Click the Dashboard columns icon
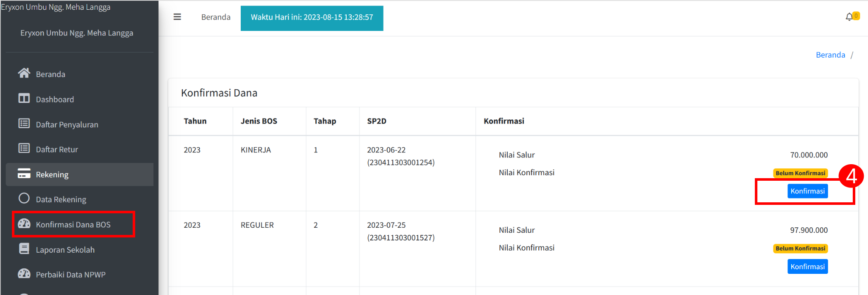The height and width of the screenshot is (295, 868). coord(24,99)
